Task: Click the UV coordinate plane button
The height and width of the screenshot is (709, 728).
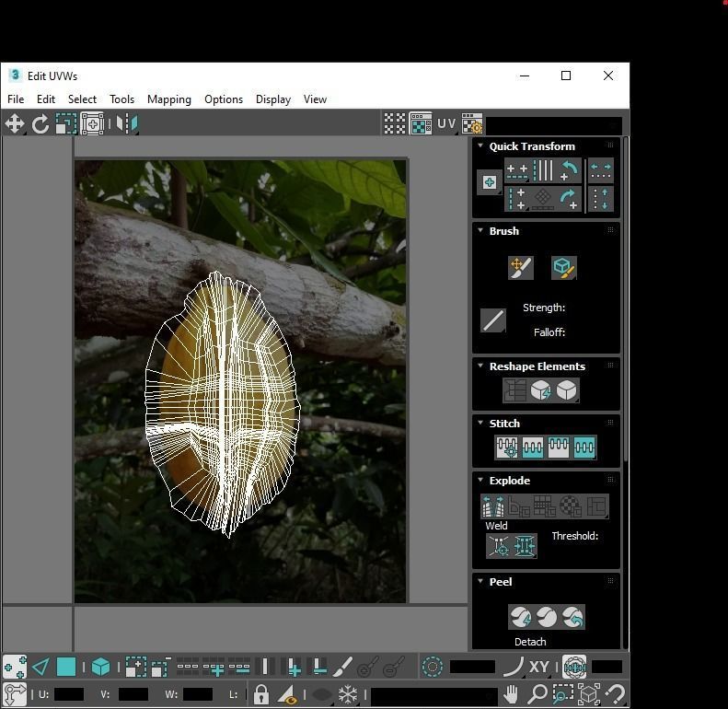Action: coord(446,123)
